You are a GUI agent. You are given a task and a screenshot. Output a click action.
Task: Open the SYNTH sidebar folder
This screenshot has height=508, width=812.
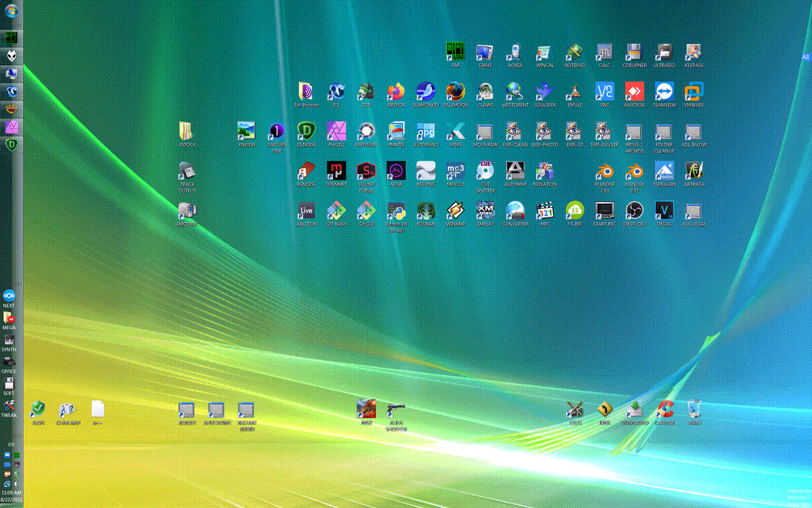tap(9, 343)
